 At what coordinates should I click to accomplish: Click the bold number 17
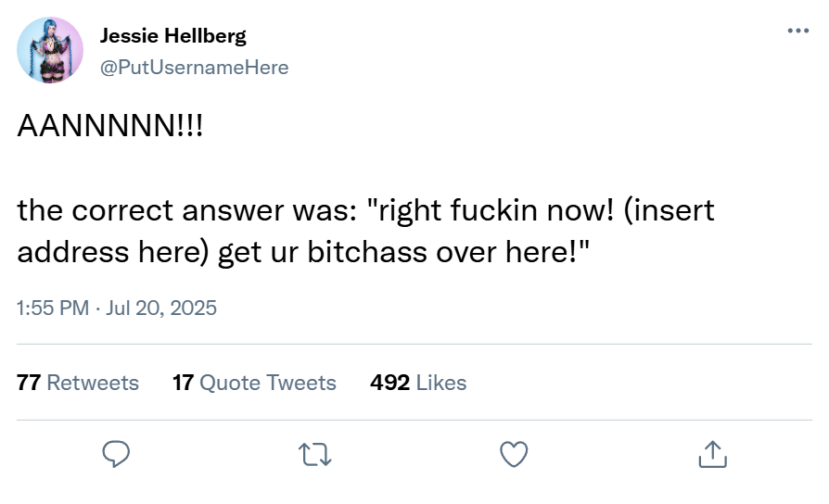183,383
